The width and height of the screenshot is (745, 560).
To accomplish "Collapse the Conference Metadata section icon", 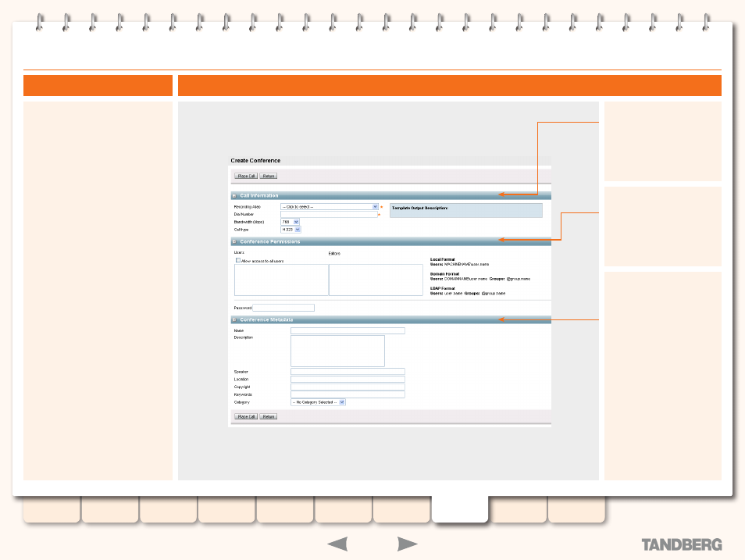I will tap(234, 320).
